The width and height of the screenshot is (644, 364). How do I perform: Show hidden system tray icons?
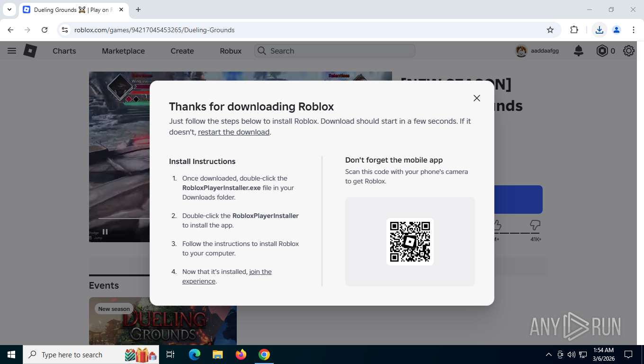[x=549, y=355]
